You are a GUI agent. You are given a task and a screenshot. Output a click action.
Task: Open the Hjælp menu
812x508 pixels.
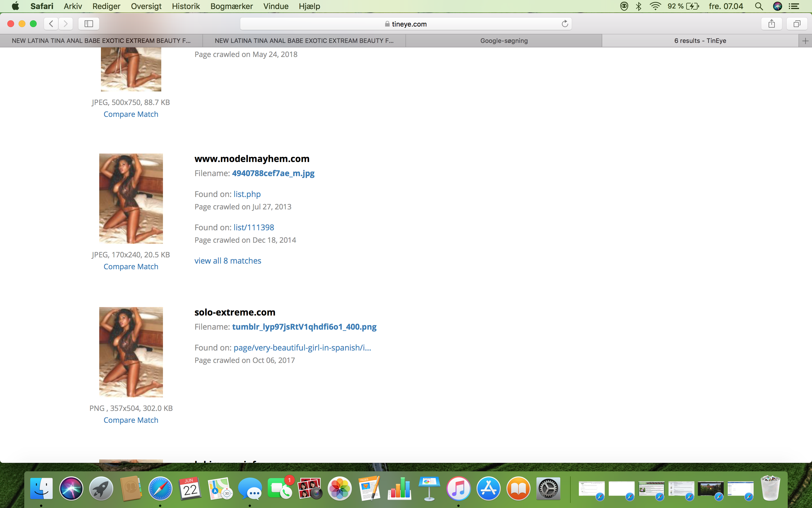click(309, 6)
